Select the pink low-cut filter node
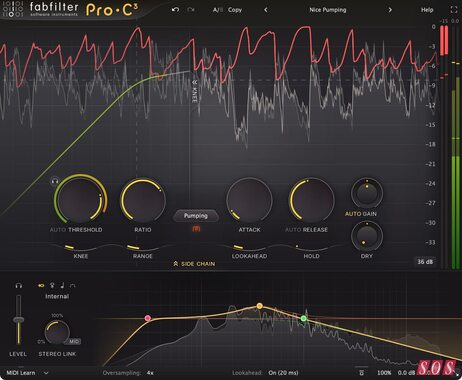462x380 pixels. point(148,318)
